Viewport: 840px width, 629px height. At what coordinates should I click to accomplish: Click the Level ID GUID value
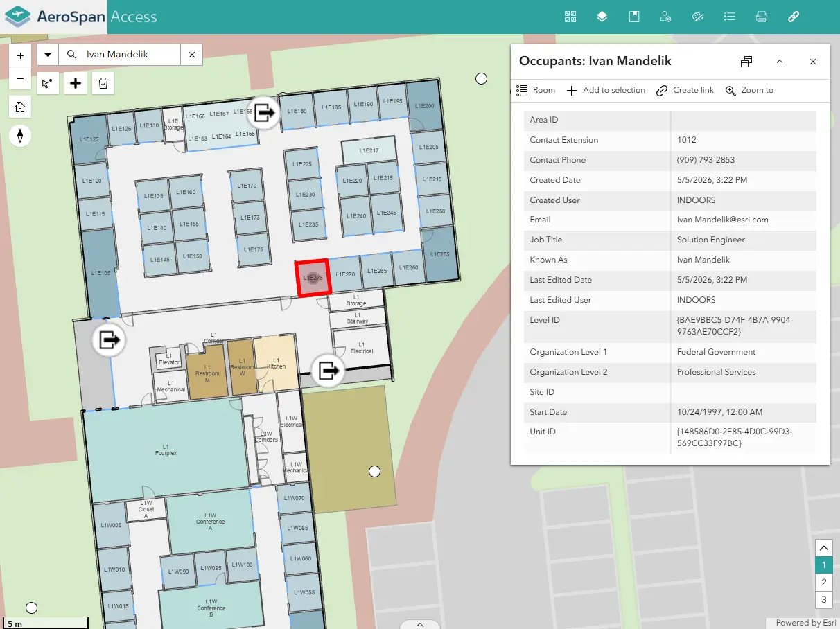[x=735, y=326]
